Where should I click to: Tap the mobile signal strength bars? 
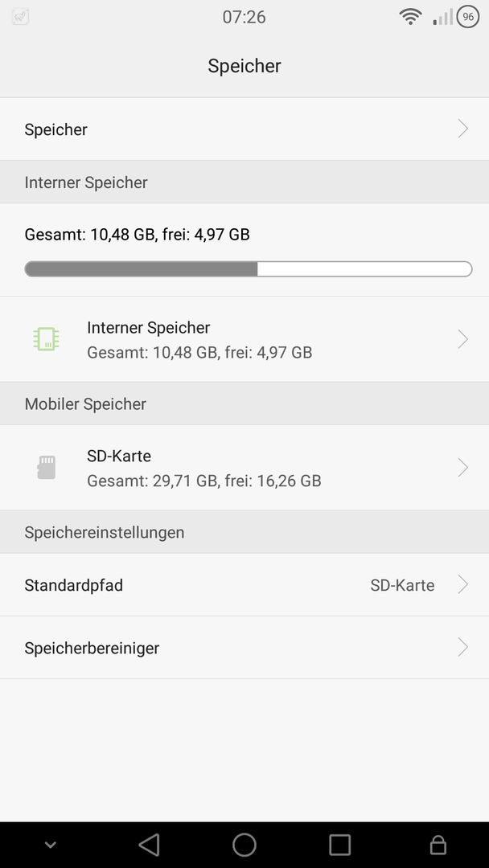pos(442,17)
